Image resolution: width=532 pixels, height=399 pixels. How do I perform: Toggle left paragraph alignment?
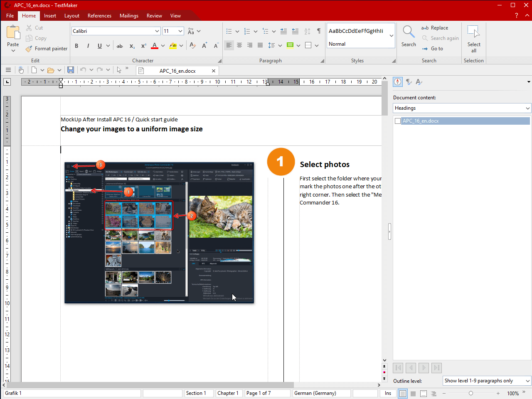[x=229, y=45]
